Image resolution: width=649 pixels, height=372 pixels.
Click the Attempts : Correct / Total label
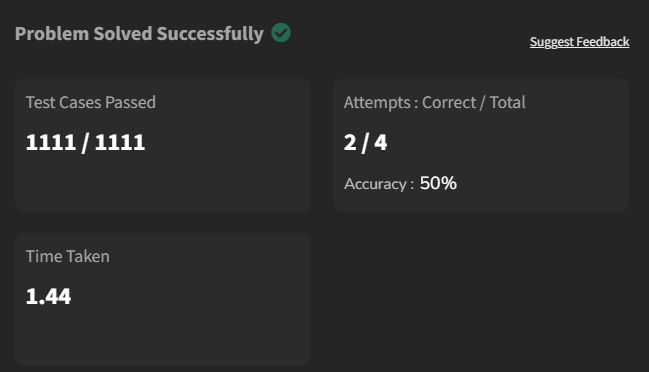(x=435, y=103)
